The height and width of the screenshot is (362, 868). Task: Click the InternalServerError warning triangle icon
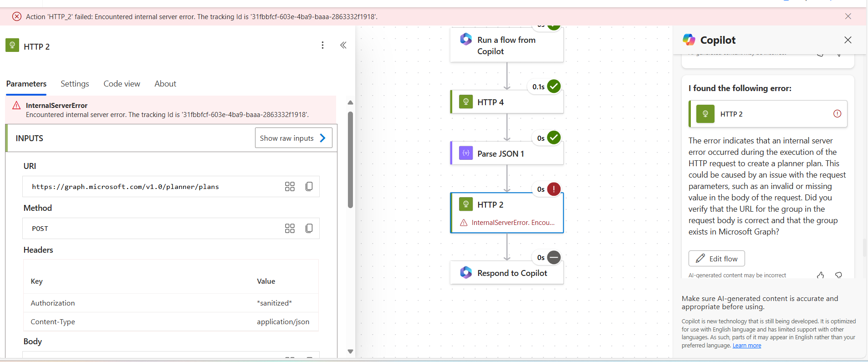16,106
